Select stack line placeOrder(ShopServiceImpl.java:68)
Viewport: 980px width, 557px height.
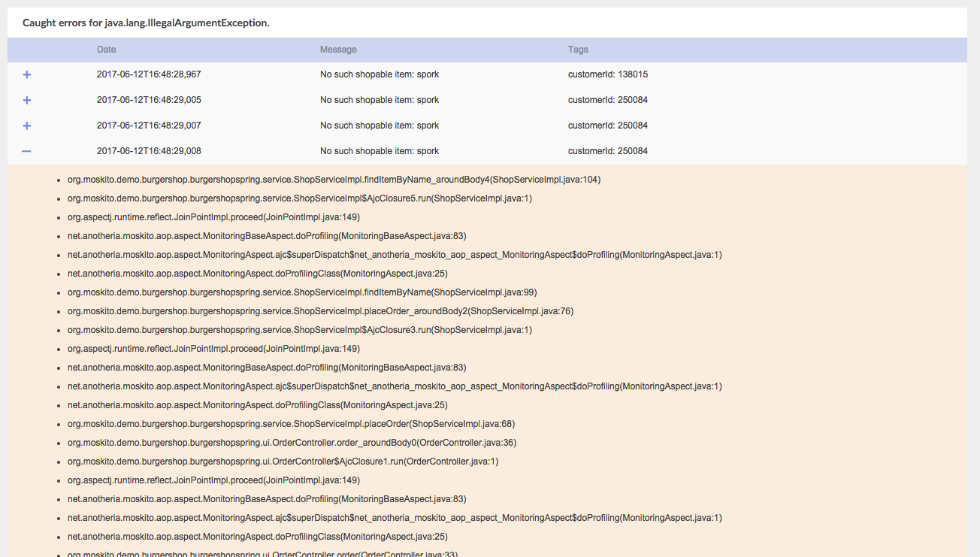click(292, 424)
